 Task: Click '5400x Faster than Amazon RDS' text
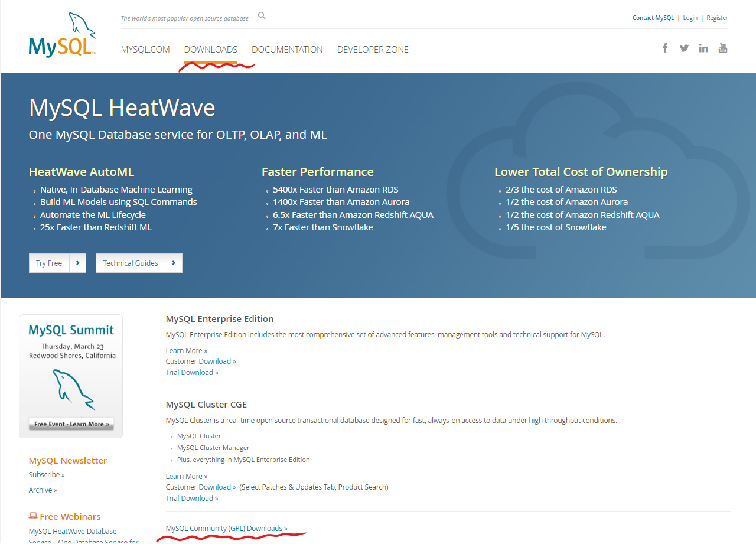click(x=335, y=190)
